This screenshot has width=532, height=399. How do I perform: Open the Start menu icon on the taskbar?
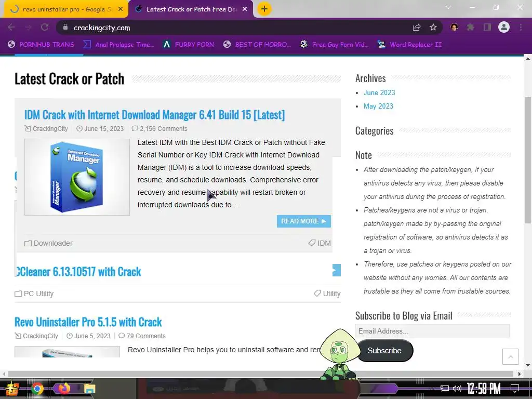click(12, 389)
